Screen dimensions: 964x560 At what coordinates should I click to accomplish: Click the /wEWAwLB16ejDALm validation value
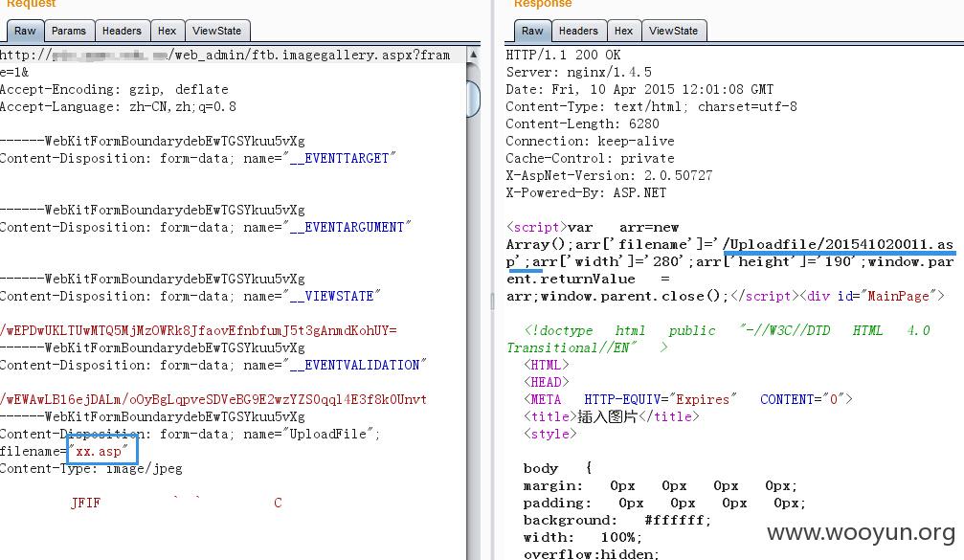click(213, 399)
